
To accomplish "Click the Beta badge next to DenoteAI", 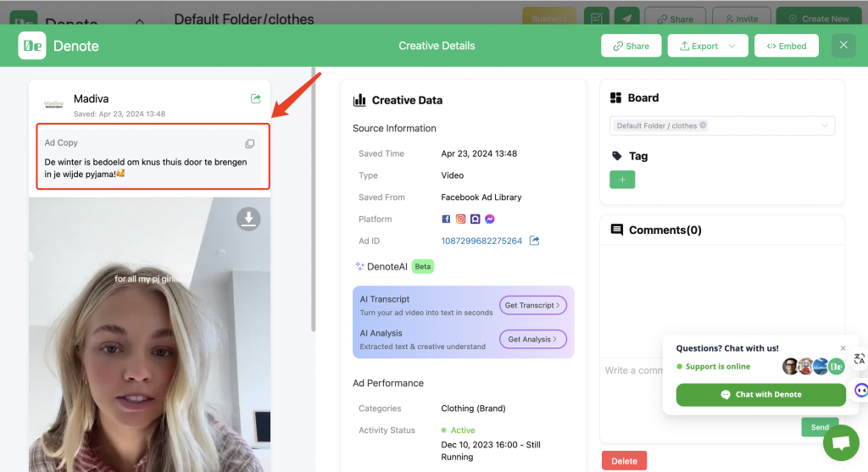I will pos(422,266).
